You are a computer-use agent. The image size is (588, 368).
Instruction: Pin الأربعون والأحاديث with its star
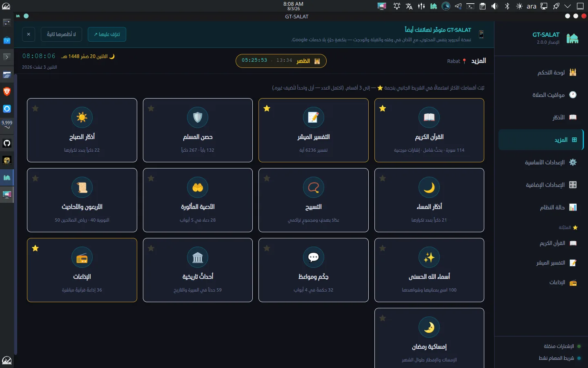click(x=36, y=178)
